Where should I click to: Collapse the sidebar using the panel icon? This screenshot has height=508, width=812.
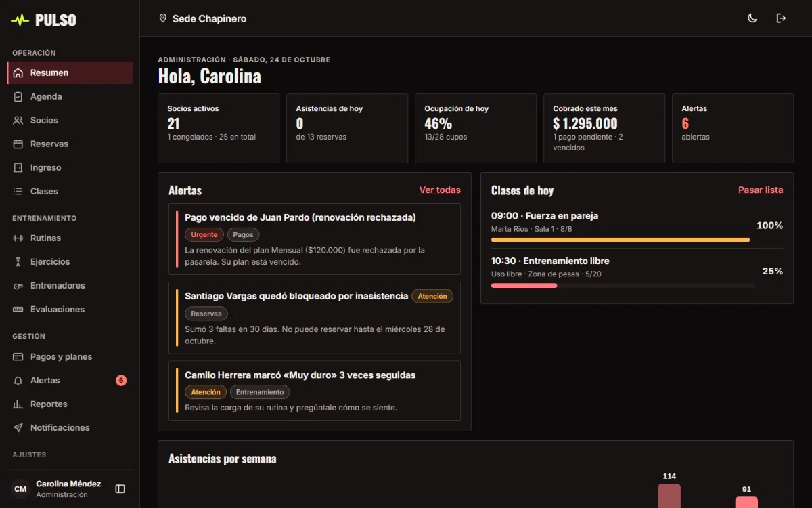(120, 489)
